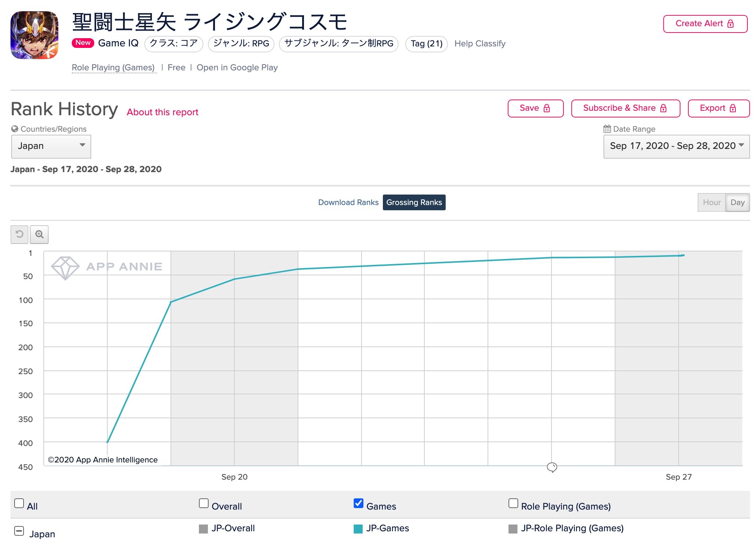Viewport: 756px width, 541px height.
Task: Click Open in Google Play link
Action: [237, 68]
